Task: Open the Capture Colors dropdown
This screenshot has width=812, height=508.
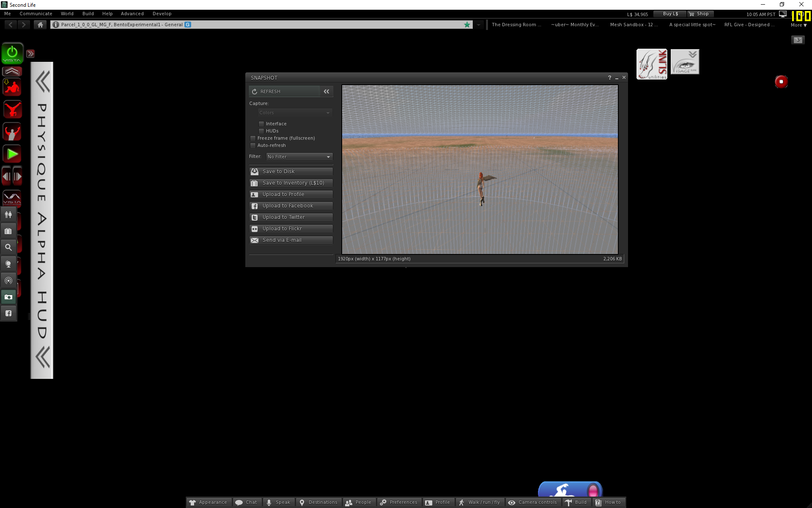Action: click(x=295, y=113)
